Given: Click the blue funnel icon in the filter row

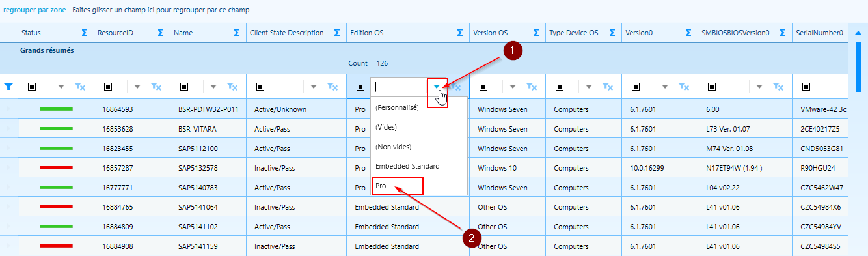Looking at the screenshot, I should click(x=8, y=86).
